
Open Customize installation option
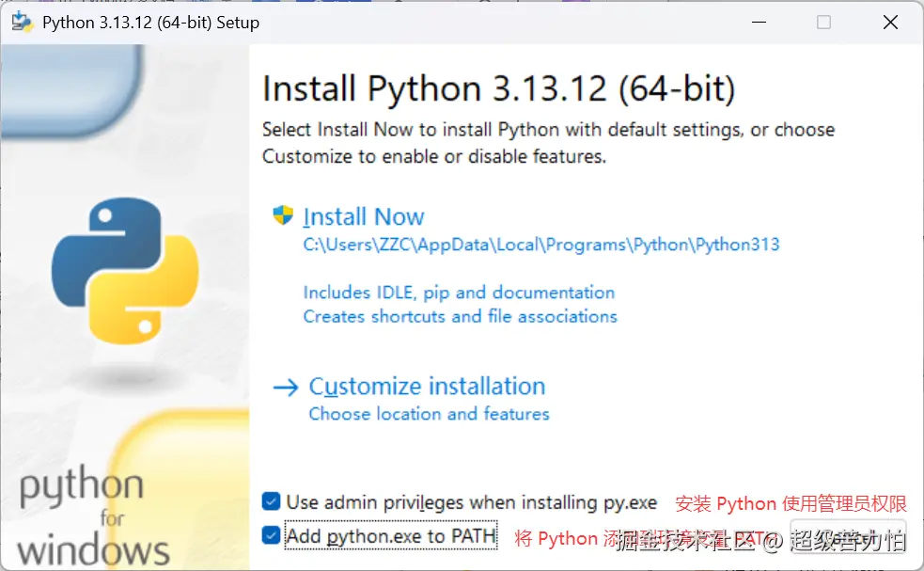[x=428, y=387]
